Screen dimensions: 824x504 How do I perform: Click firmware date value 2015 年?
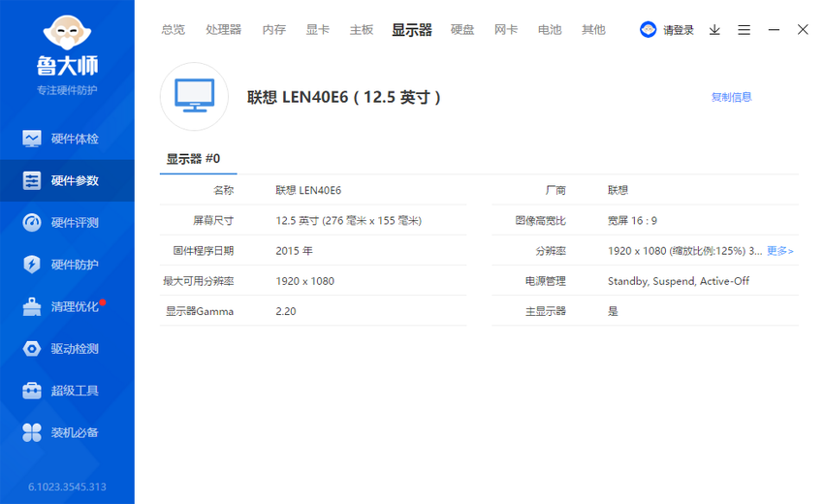pos(295,251)
